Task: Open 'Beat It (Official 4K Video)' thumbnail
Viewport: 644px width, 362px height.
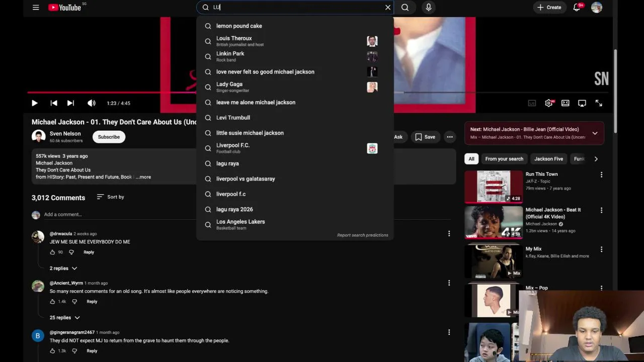Action: (x=494, y=222)
